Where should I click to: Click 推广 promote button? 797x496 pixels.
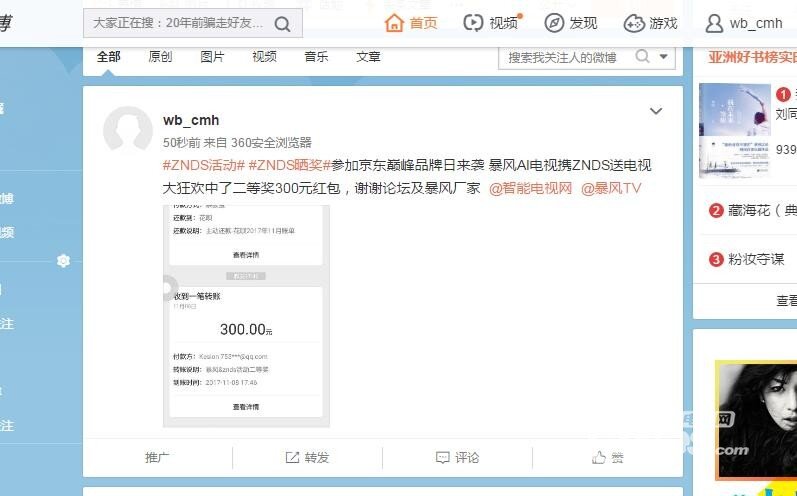point(157,457)
